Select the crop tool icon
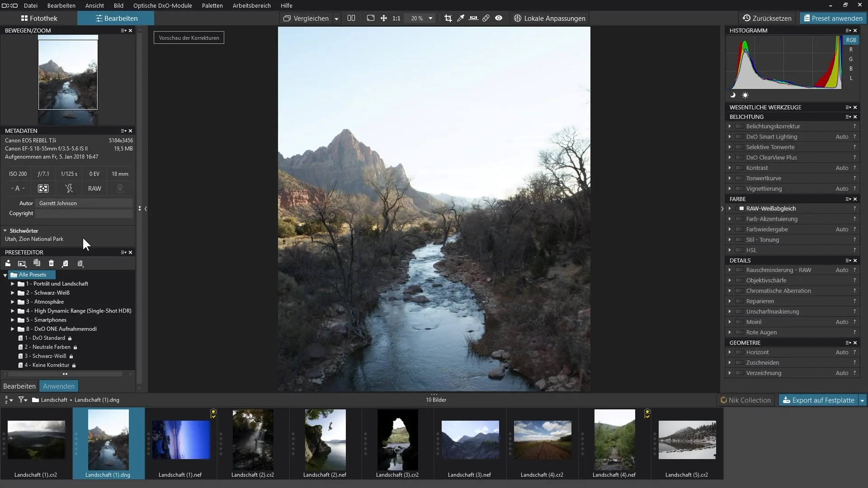Image resolution: width=868 pixels, height=488 pixels. point(448,18)
